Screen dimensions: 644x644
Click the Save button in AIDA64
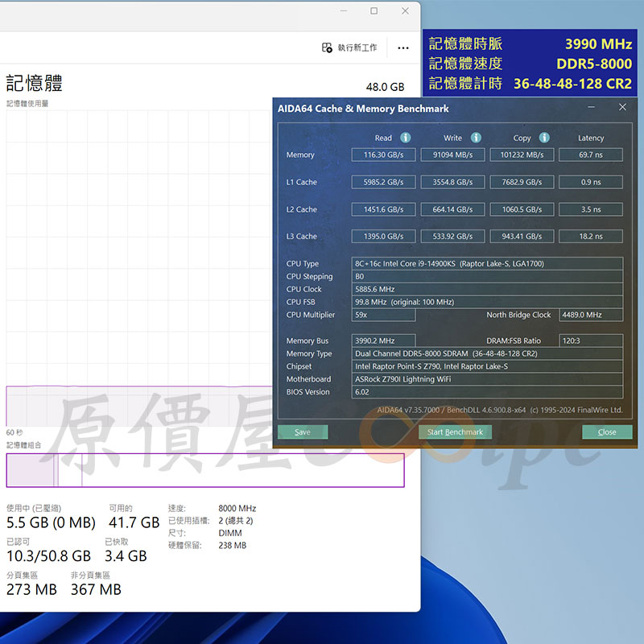pyautogui.click(x=303, y=432)
